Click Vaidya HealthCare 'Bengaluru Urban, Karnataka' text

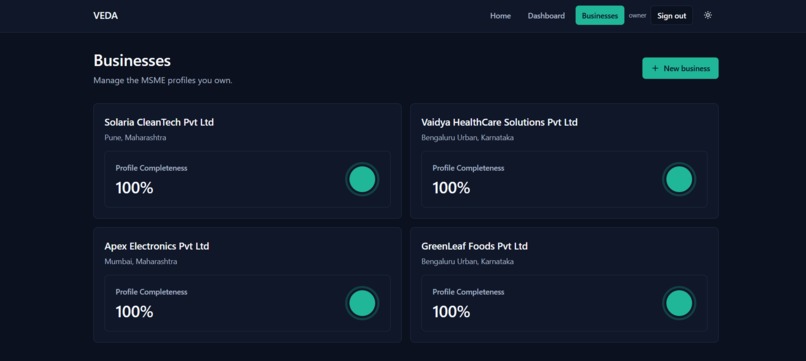[467, 138]
